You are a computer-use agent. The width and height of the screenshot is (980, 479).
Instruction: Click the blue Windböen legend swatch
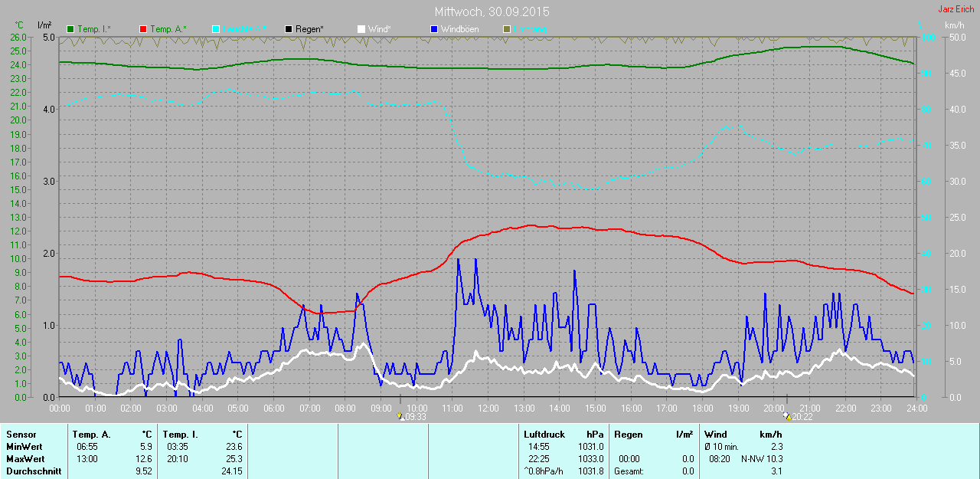433,29
